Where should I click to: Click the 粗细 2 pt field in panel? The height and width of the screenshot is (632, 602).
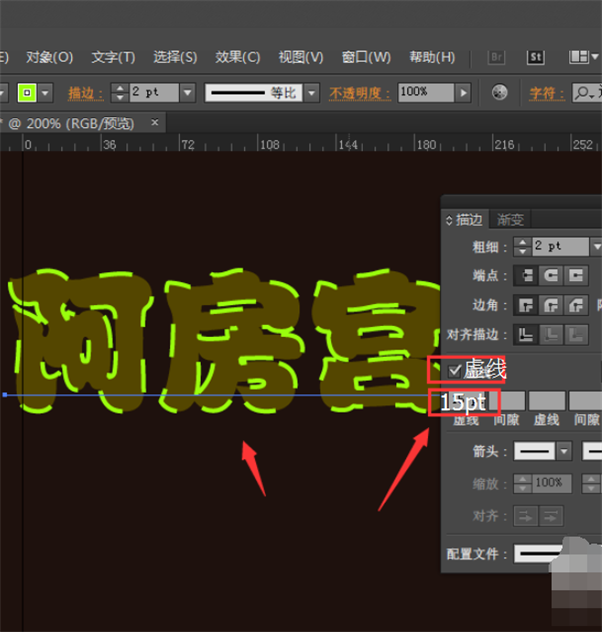[x=560, y=247]
